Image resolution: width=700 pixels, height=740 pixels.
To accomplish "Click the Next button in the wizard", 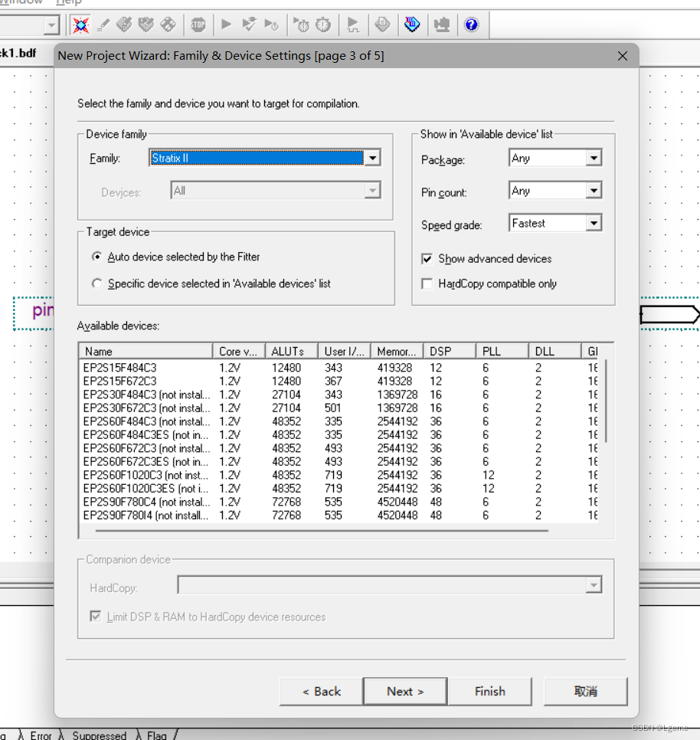I will [x=405, y=691].
